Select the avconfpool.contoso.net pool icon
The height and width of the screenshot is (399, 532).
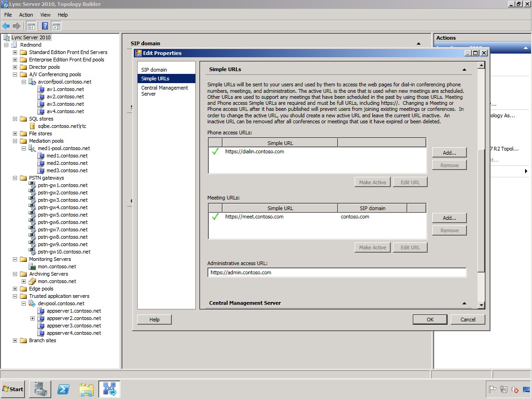click(x=32, y=82)
